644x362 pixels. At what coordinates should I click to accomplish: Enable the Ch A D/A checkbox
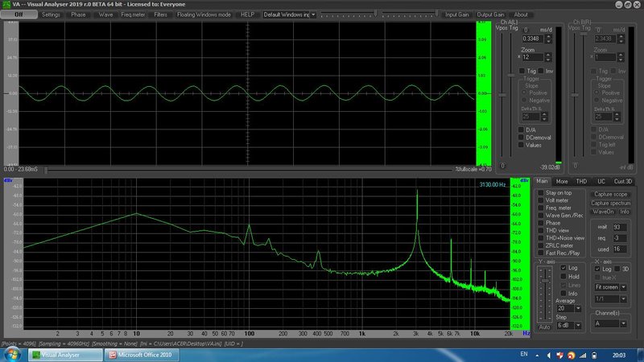pos(521,130)
